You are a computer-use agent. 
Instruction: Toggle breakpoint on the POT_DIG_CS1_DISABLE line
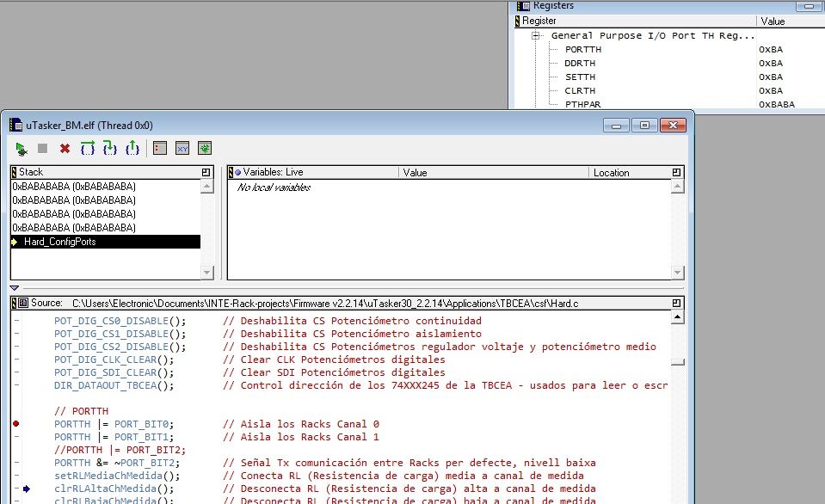pyautogui.click(x=16, y=334)
